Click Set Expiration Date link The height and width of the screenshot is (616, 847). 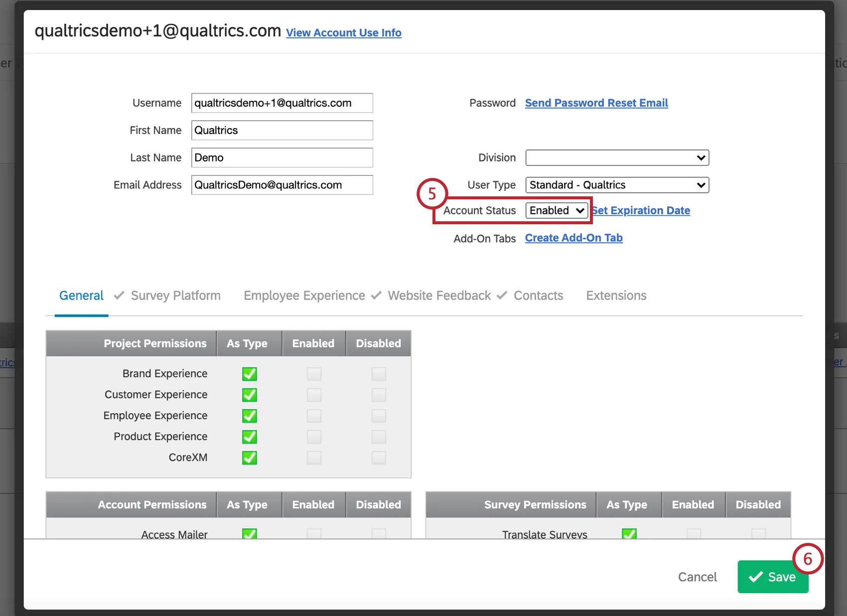coord(641,210)
